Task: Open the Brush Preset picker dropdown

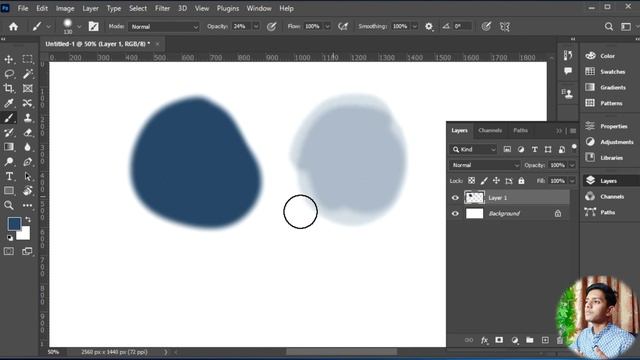Action: 79,27
